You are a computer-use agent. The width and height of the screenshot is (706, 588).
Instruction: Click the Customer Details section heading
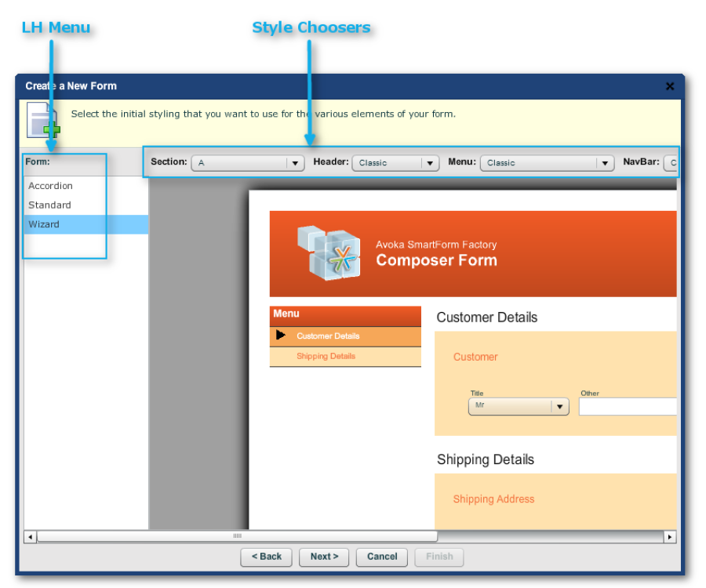(486, 318)
